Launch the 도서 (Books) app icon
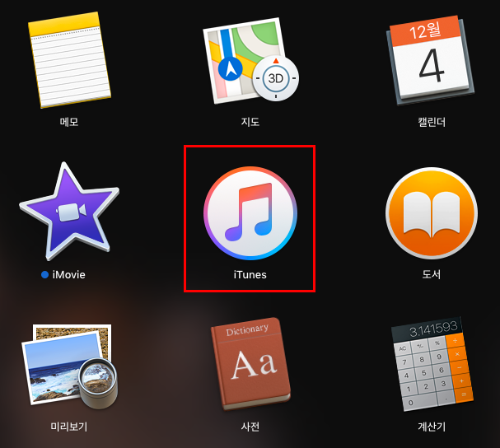This screenshot has width=500, height=448. point(432,213)
